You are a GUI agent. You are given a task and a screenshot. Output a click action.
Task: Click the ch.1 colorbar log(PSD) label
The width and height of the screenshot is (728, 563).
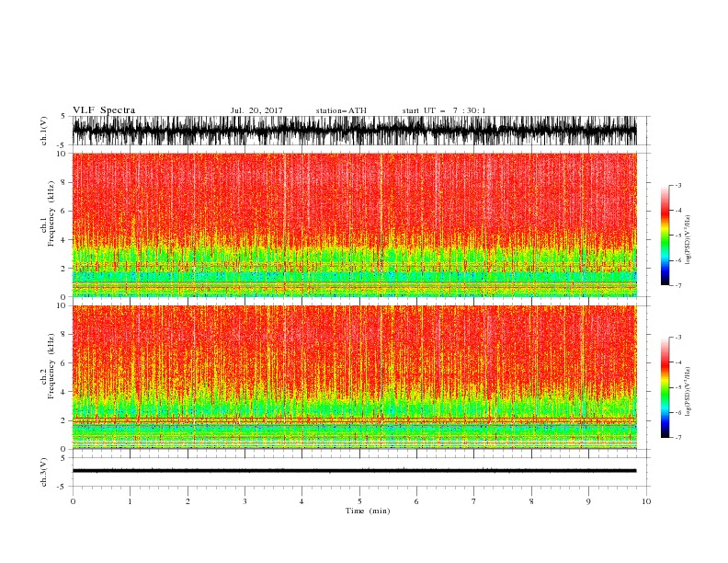point(688,240)
